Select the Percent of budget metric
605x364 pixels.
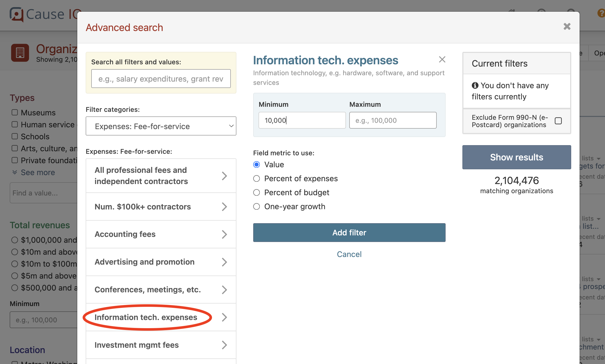(256, 192)
